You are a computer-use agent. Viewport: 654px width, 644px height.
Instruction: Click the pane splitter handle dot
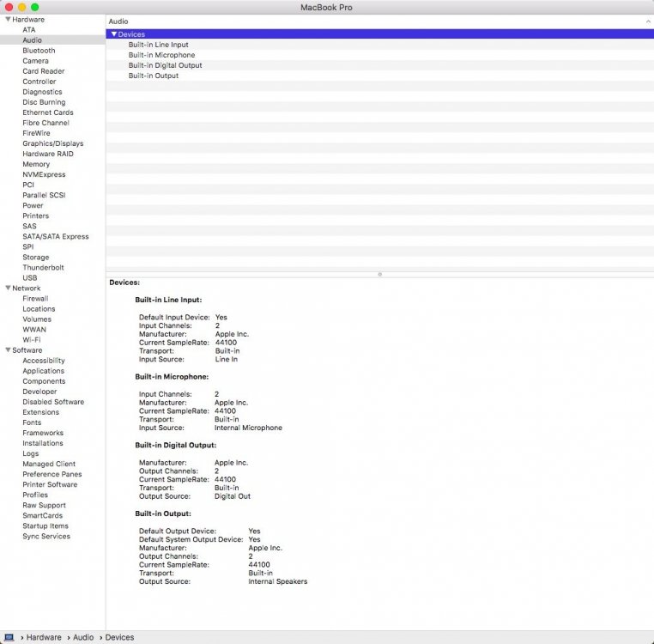click(x=379, y=274)
